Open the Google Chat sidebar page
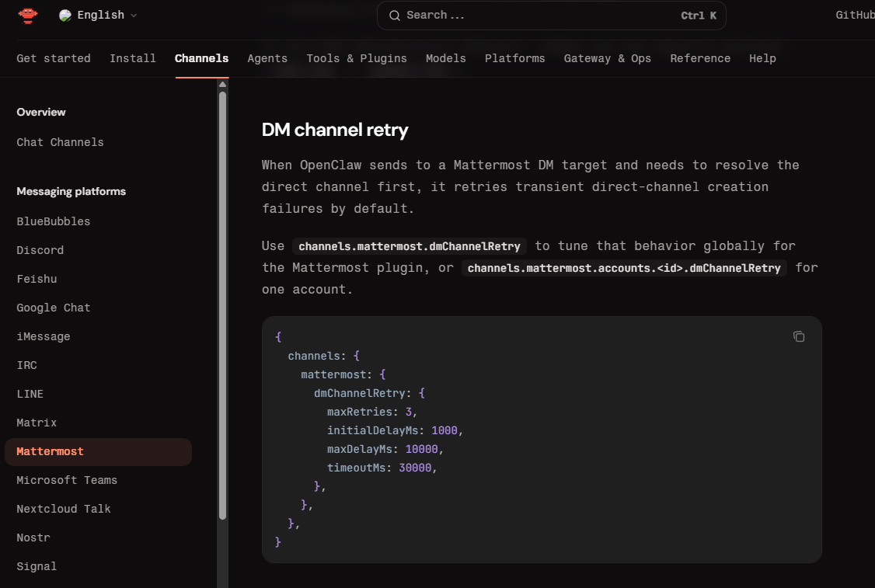The image size is (875, 588). (x=54, y=308)
